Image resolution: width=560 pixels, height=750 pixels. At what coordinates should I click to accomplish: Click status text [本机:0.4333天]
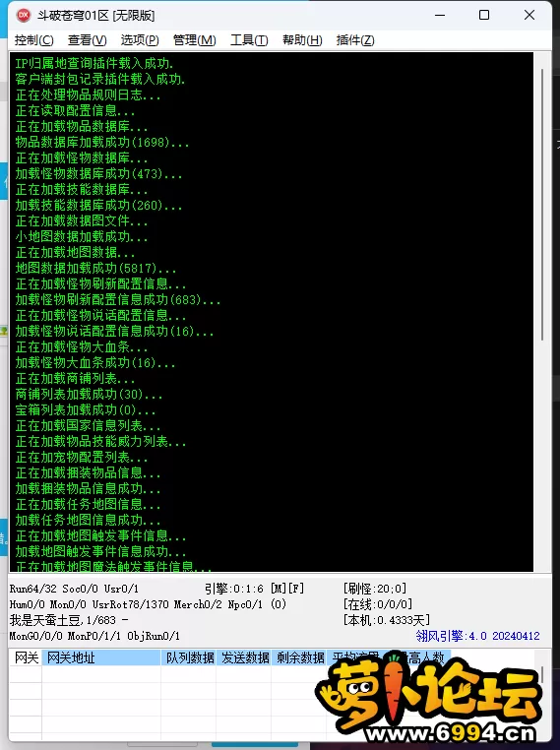[387, 620]
